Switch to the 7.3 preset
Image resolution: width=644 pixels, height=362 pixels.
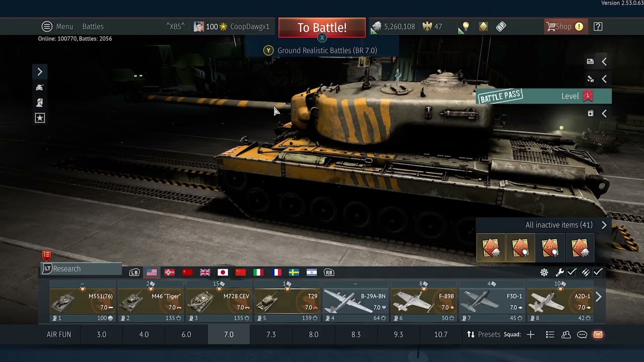click(x=271, y=334)
